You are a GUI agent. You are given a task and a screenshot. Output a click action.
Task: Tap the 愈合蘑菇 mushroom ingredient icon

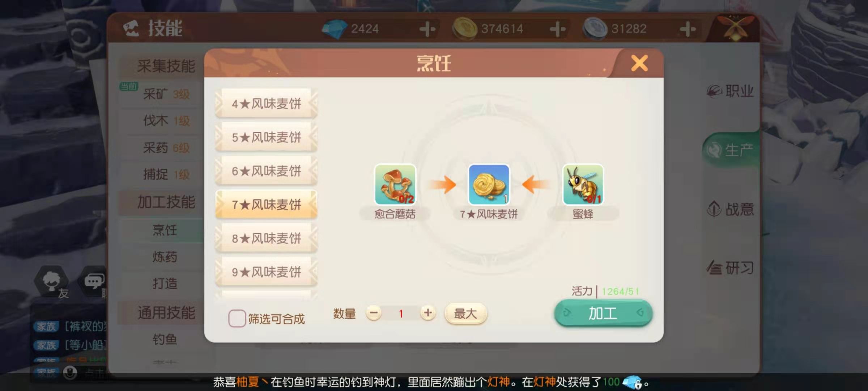click(395, 185)
